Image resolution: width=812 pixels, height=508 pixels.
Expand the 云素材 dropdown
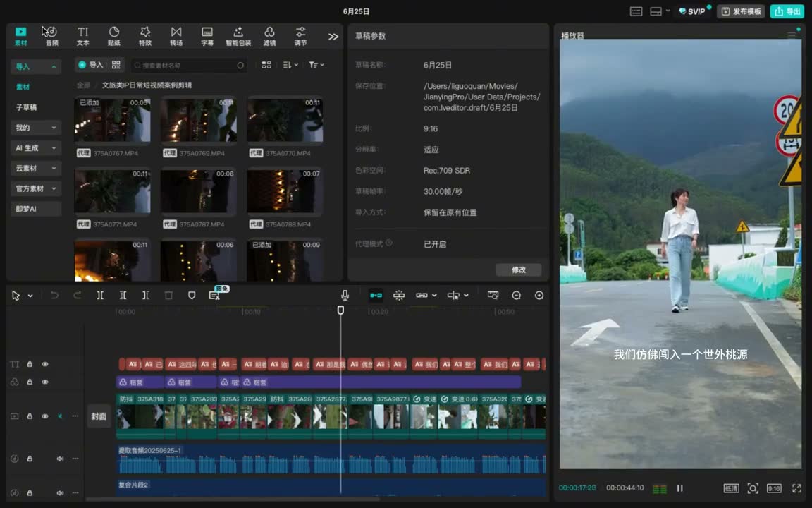click(36, 169)
